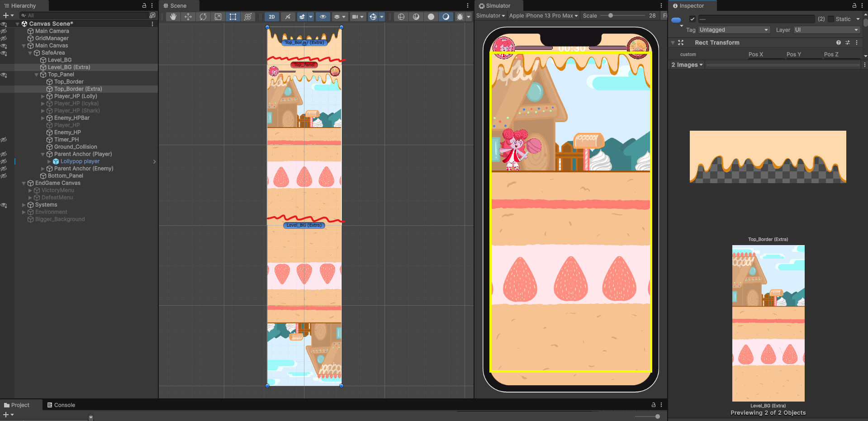This screenshot has width=868, height=421.
Task: Open the Apple iPhone 13 Pro Max device dropdown
Action: (543, 16)
